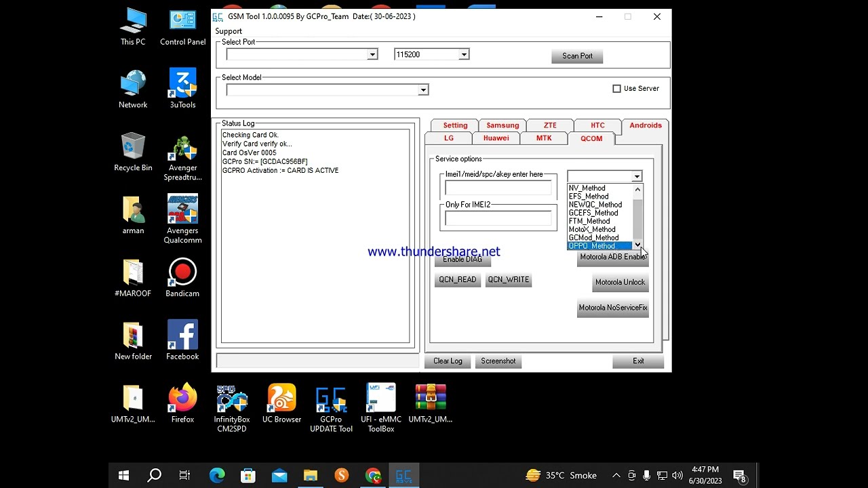
Task: Click the Clear Log button
Action: click(448, 361)
